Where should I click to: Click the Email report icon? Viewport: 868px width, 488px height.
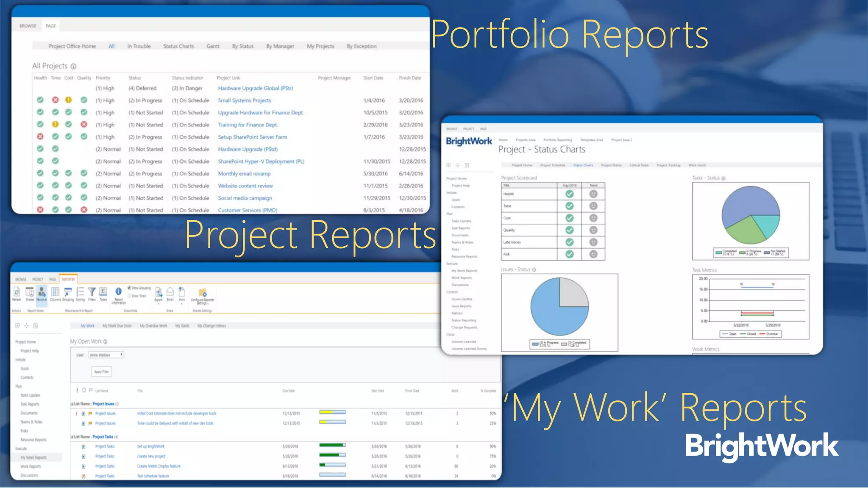[170, 292]
